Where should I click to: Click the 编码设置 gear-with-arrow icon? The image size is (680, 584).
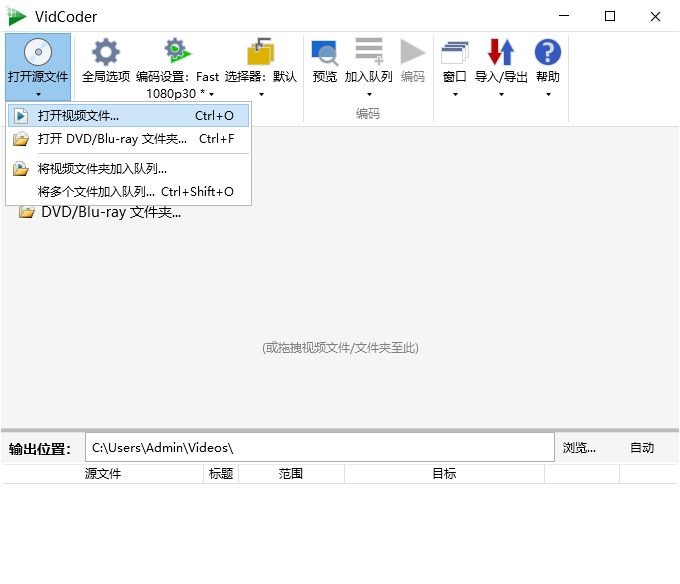pyautogui.click(x=177, y=51)
